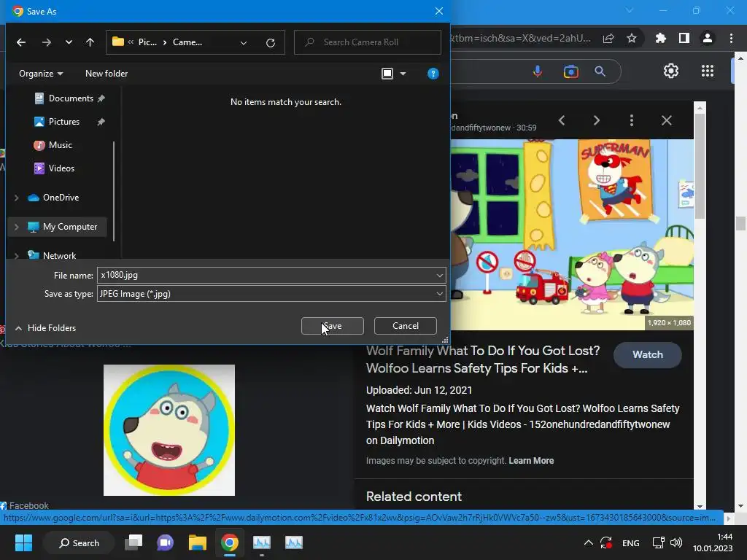Open Google apps grid
Viewport: 747px width, 560px height.
(708, 71)
